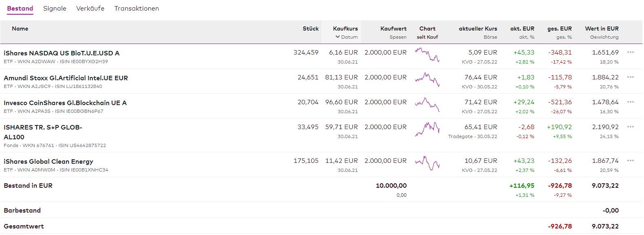Open Invesco CoinShares Gl.Blockchain UE A link
Viewport: 644px width, 235px height.
65,103
